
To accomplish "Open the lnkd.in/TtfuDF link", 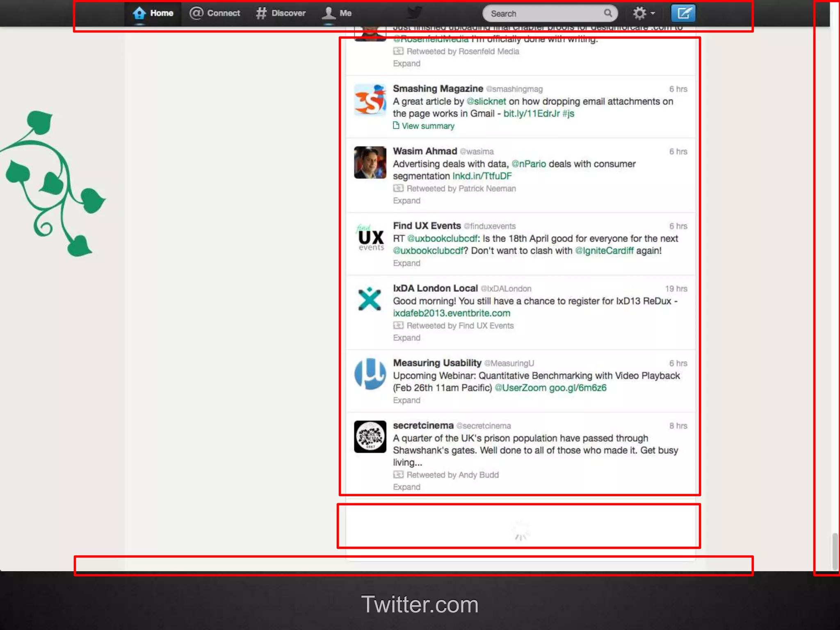I will pyautogui.click(x=482, y=176).
